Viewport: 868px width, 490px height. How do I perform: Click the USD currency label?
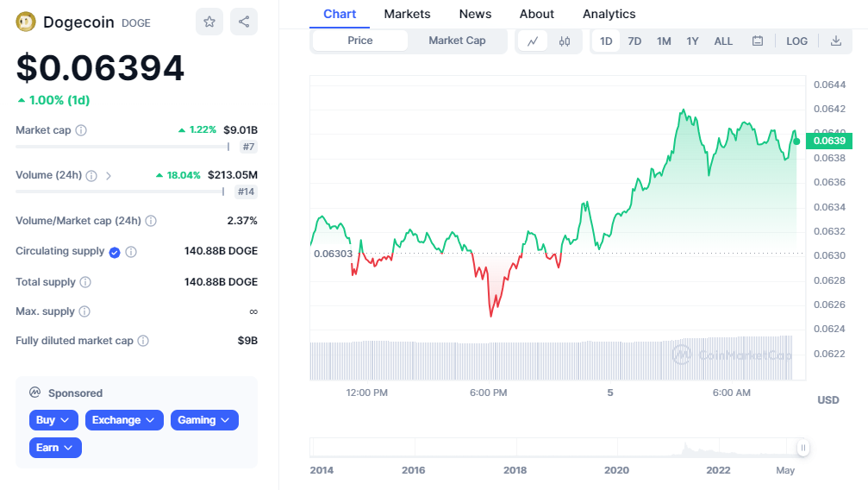(828, 400)
